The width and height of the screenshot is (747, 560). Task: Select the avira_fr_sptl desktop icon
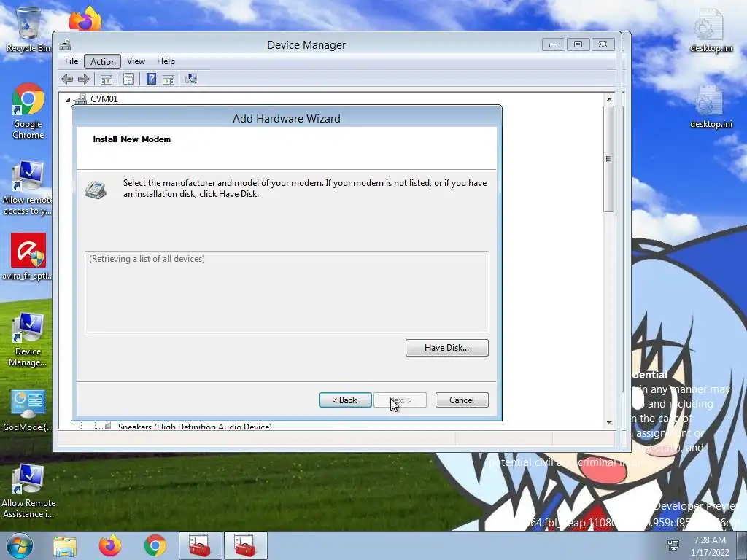28,257
